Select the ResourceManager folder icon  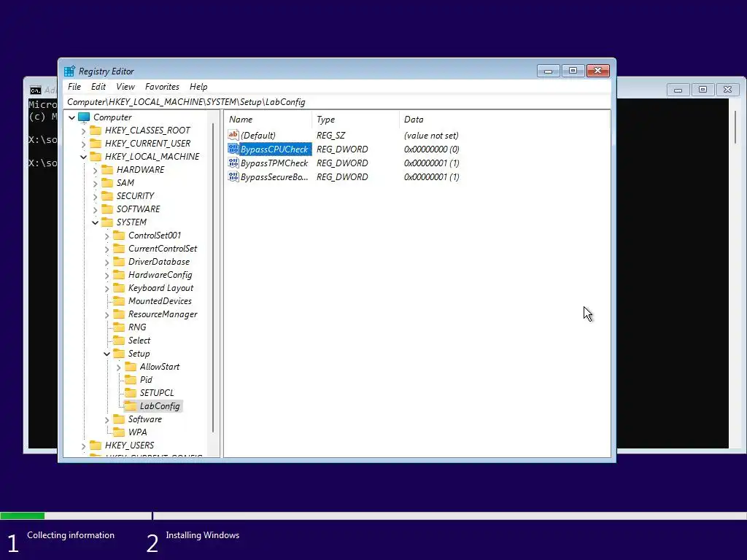click(x=119, y=314)
